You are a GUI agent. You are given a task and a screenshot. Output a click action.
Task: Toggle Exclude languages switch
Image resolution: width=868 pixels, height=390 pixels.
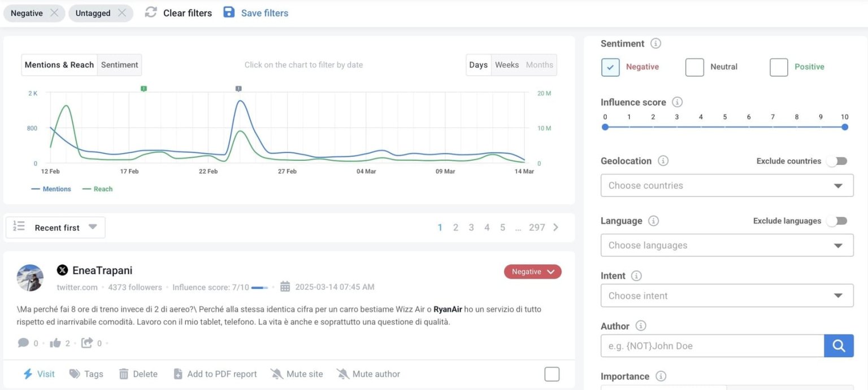837,221
